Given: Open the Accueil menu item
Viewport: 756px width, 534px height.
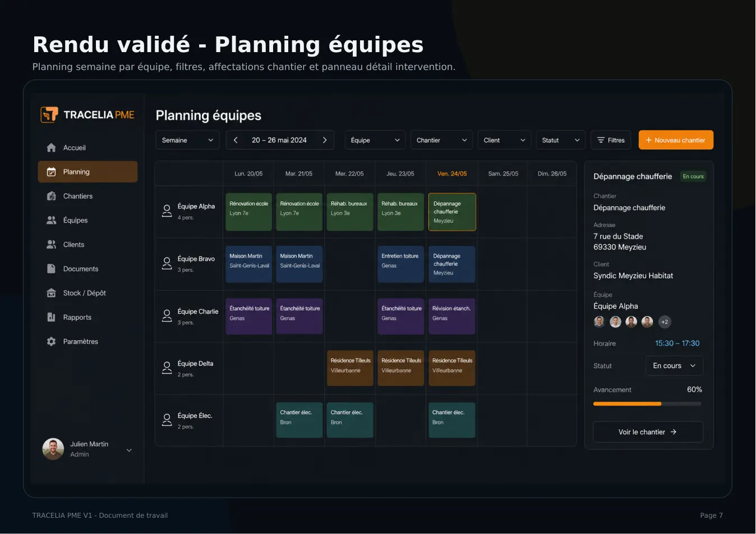Looking at the screenshot, I should (87, 147).
